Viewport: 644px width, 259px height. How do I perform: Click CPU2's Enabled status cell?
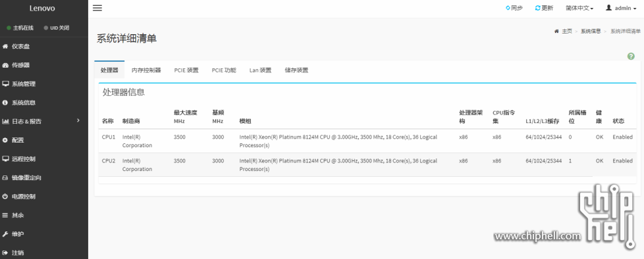point(623,160)
